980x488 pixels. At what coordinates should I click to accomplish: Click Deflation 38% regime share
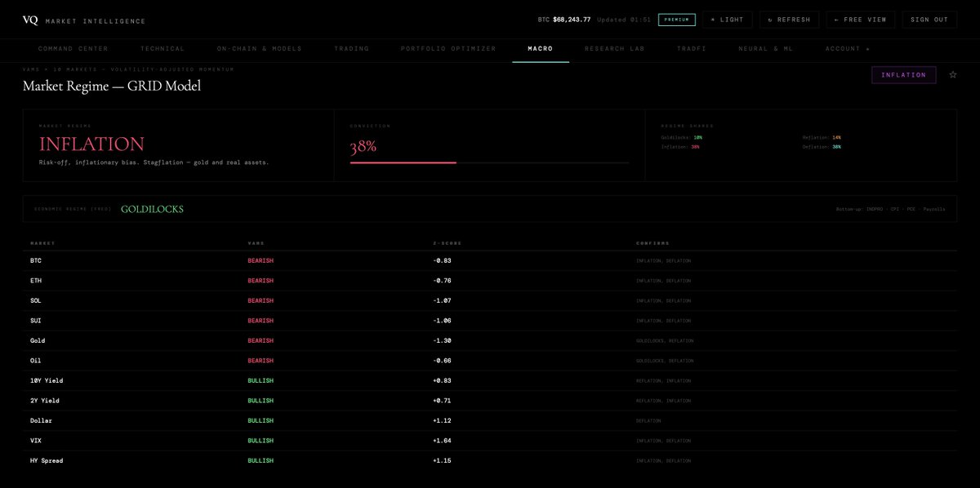click(x=822, y=146)
